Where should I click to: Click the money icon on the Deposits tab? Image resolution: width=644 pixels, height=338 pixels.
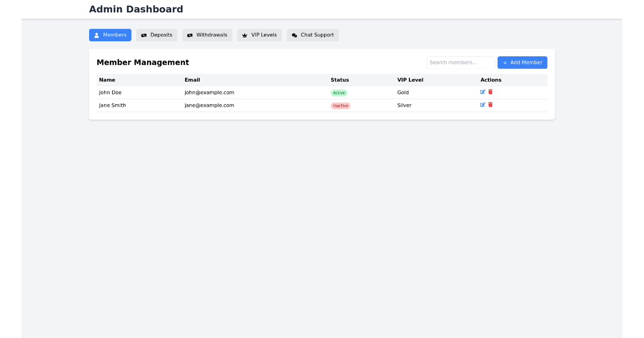point(143,35)
